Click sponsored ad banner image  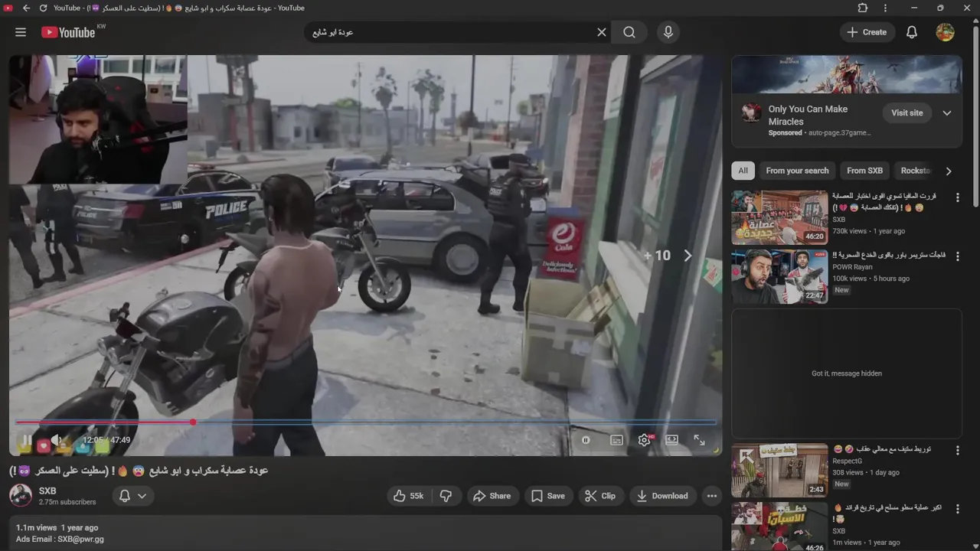847,74
